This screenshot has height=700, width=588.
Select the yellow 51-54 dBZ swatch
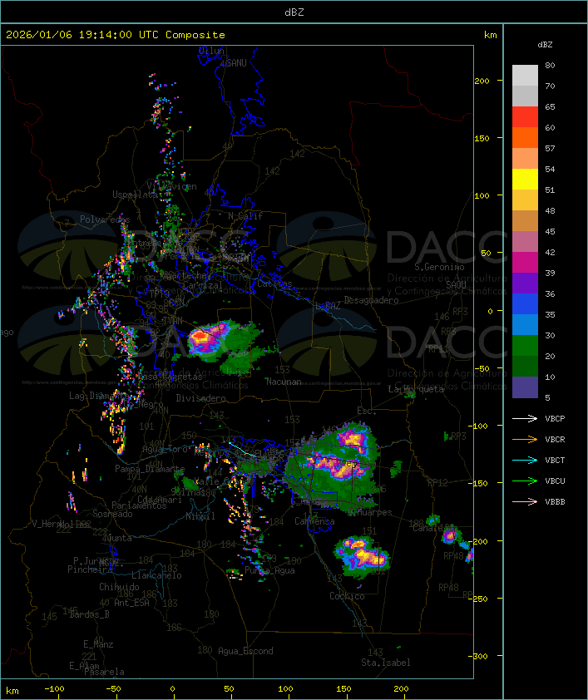tap(525, 180)
